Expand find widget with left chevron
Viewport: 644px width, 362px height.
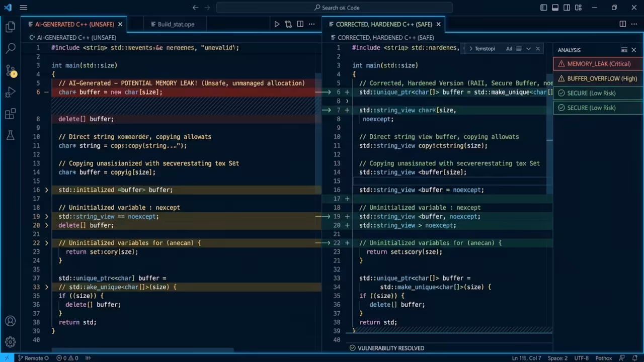click(x=470, y=49)
